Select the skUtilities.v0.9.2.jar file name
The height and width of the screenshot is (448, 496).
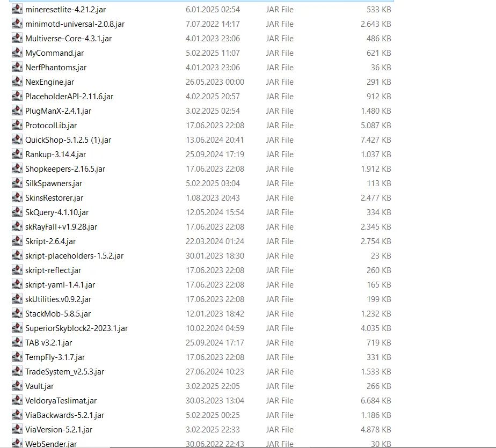click(x=58, y=299)
